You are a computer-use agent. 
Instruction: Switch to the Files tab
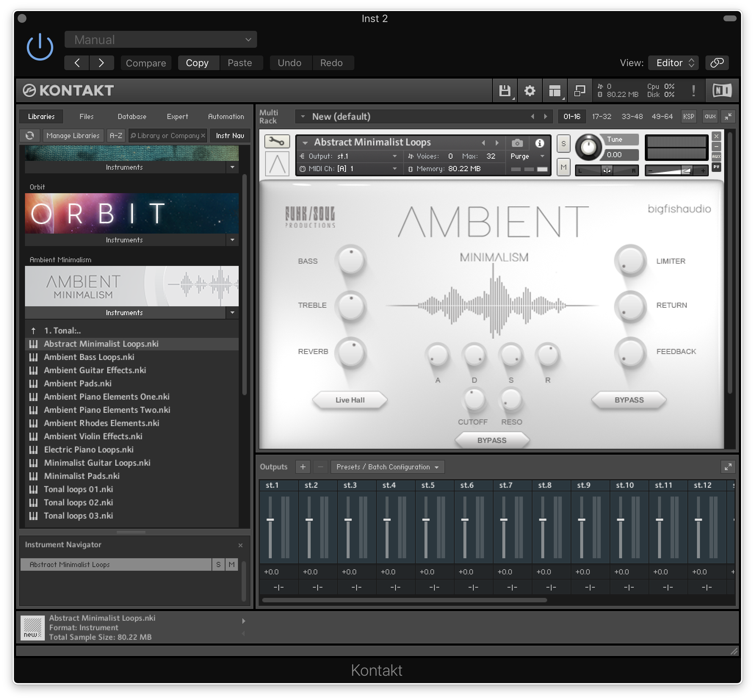tap(86, 117)
